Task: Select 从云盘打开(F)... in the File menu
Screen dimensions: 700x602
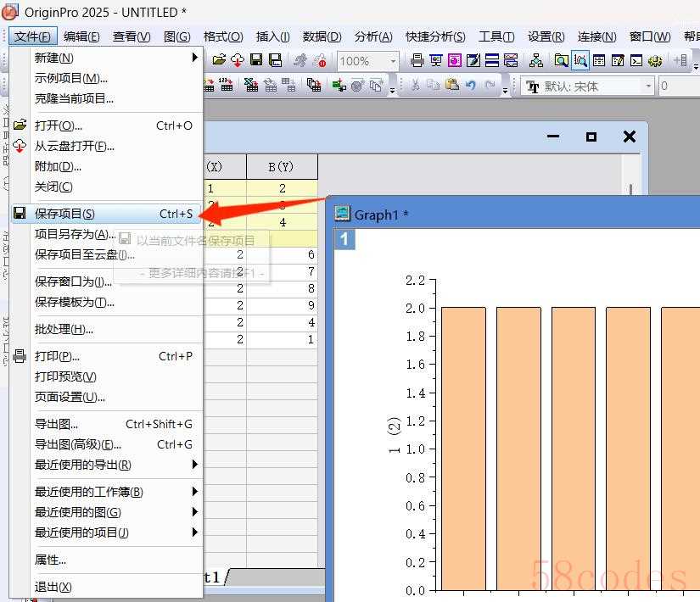Action: click(x=106, y=146)
